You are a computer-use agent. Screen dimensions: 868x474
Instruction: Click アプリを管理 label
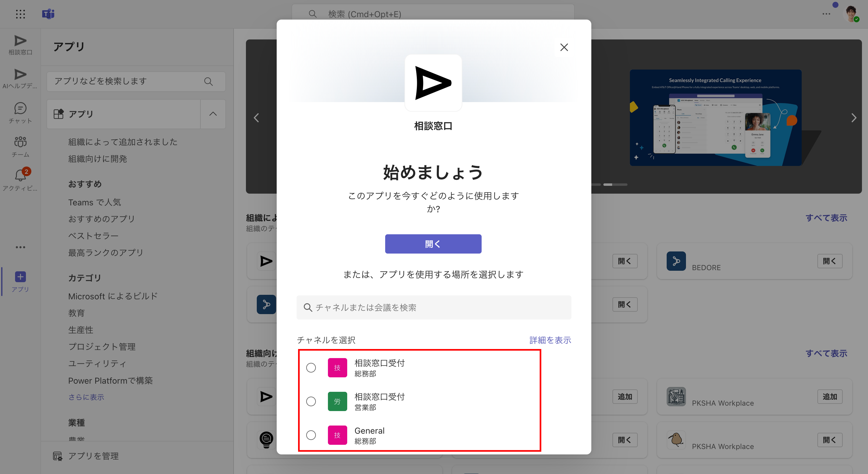point(93,456)
